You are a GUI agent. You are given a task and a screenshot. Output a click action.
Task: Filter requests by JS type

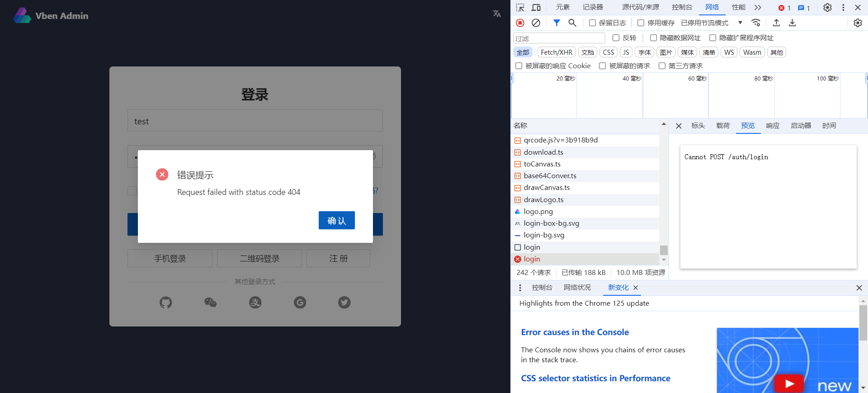[x=626, y=52]
